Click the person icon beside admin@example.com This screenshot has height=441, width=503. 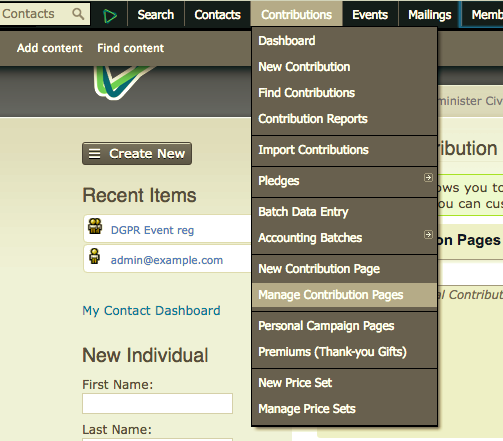95,256
